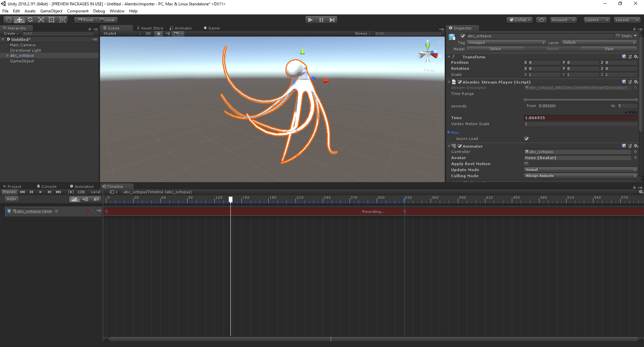Click the collab cloud icon

coord(541,19)
